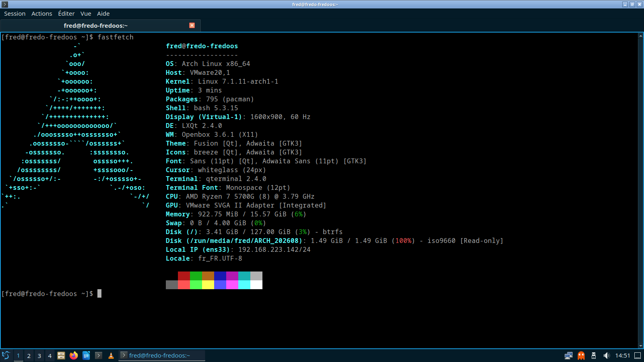Click the terminal cursor at the prompt
This screenshot has height=362, width=644.
point(99,294)
